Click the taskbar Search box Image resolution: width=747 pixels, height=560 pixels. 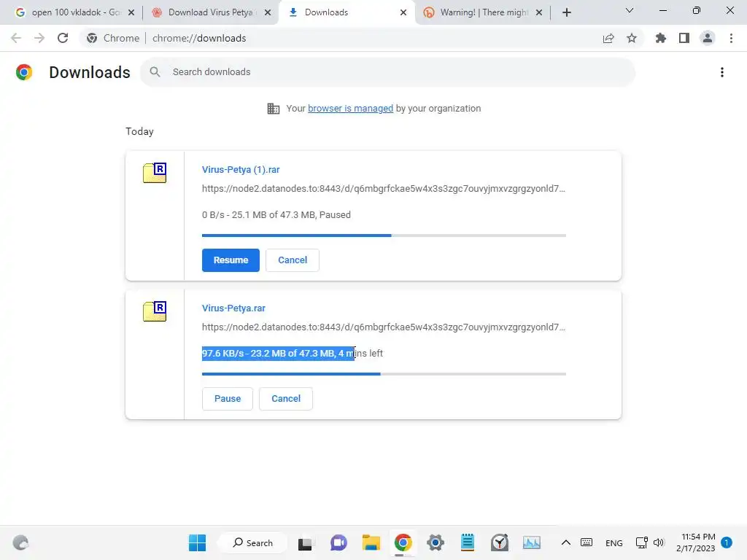coord(253,542)
